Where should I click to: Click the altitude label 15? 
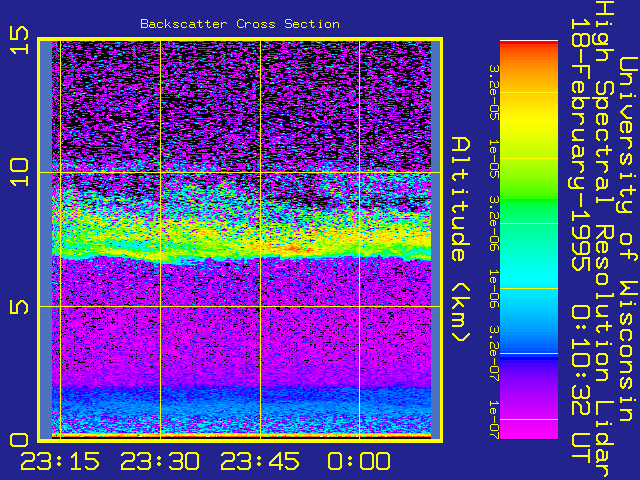tap(19, 40)
